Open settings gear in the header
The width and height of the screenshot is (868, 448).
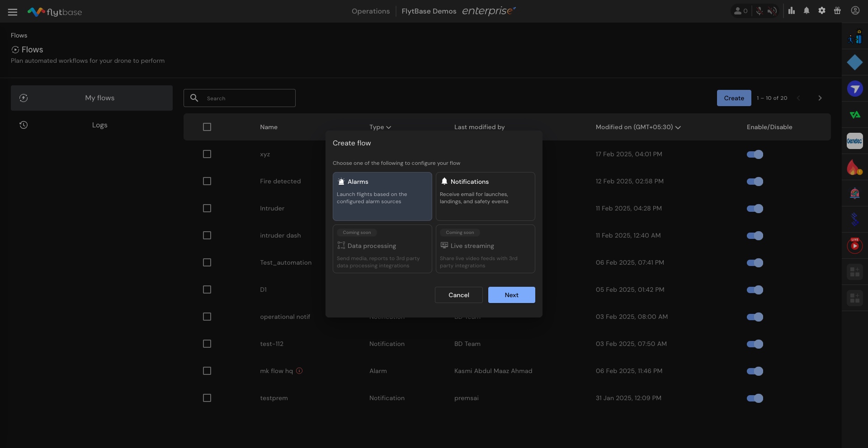click(822, 11)
